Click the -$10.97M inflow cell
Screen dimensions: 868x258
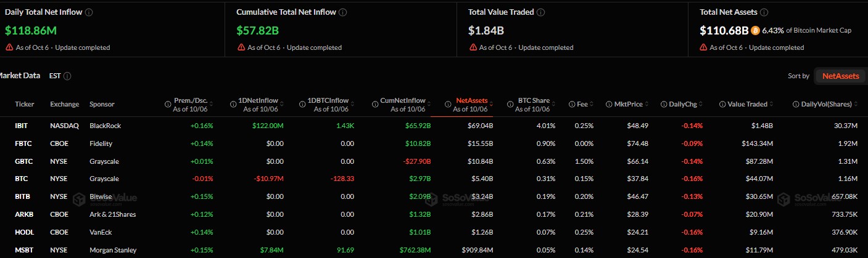tap(268, 179)
